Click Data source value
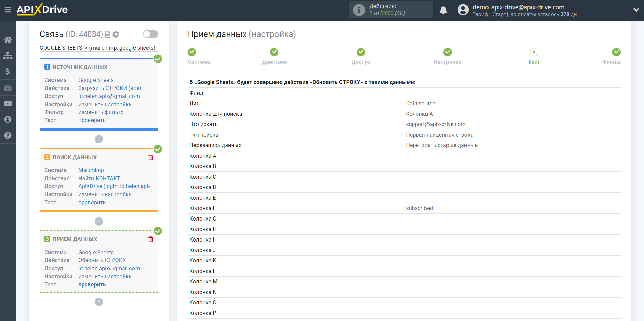This screenshot has height=321, width=644. [x=420, y=103]
